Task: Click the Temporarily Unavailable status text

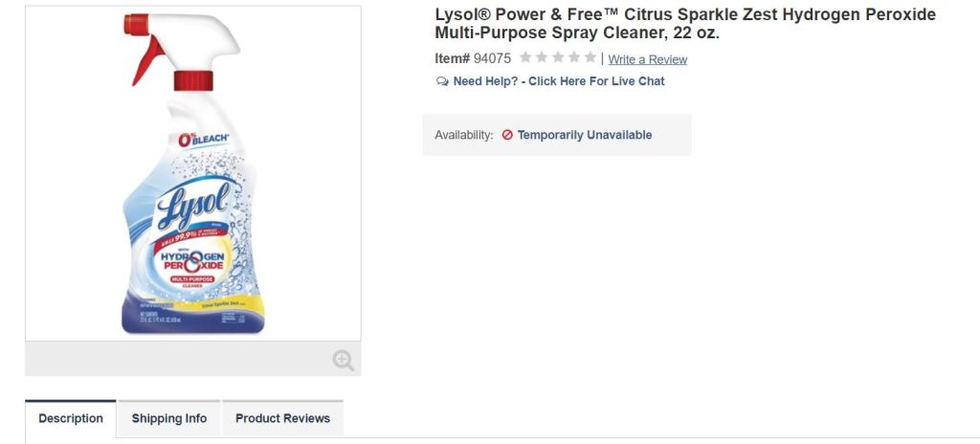Action: [585, 135]
